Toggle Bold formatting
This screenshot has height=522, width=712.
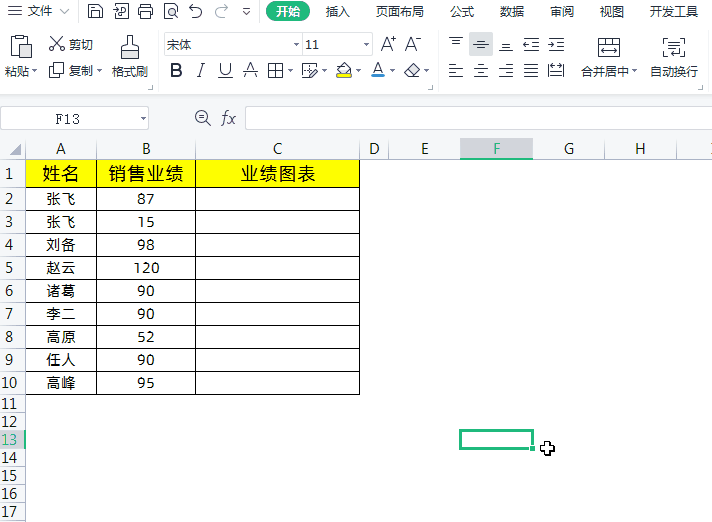176,70
